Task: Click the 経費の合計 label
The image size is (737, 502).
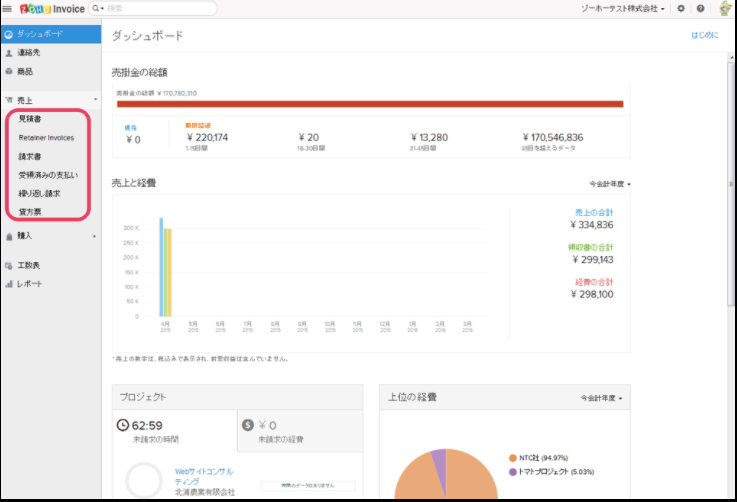Action: (x=594, y=282)
